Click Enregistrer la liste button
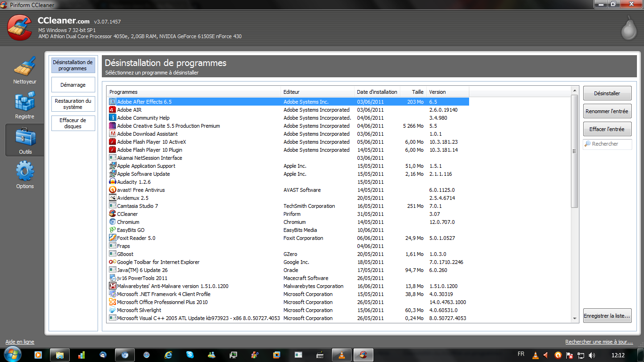 pos(607,316)
